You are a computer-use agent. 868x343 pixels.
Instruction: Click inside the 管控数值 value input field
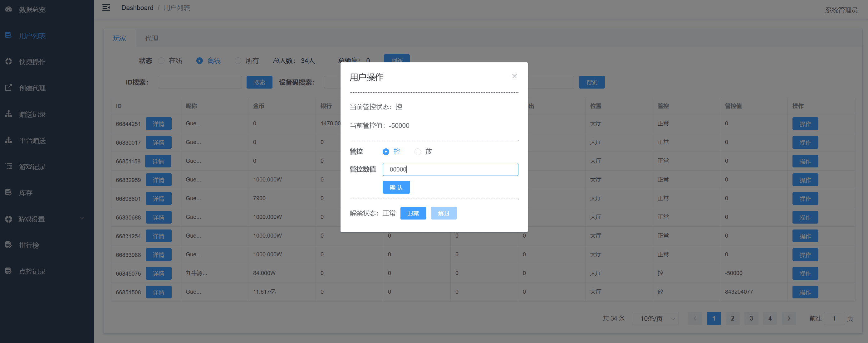pos(450,169)
